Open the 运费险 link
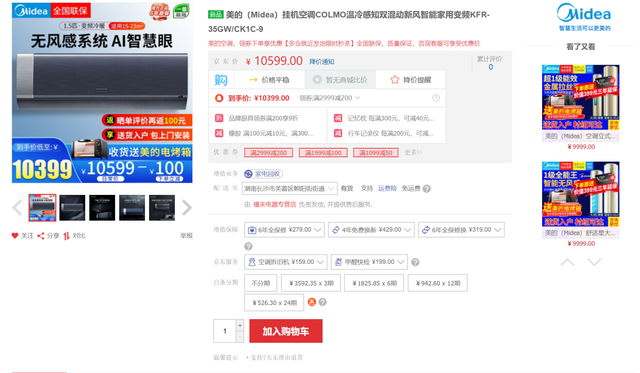 (387, 188)
